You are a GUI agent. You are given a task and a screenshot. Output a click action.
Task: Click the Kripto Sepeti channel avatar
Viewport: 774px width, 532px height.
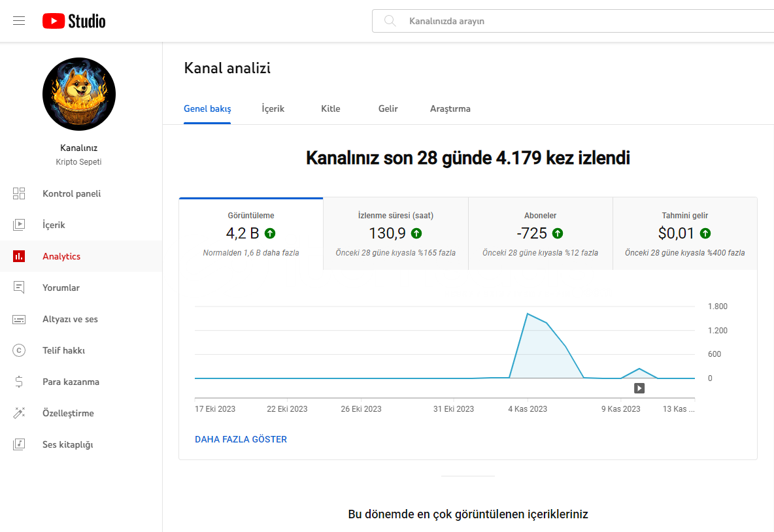pyautogui.click(x=79, y=94)
